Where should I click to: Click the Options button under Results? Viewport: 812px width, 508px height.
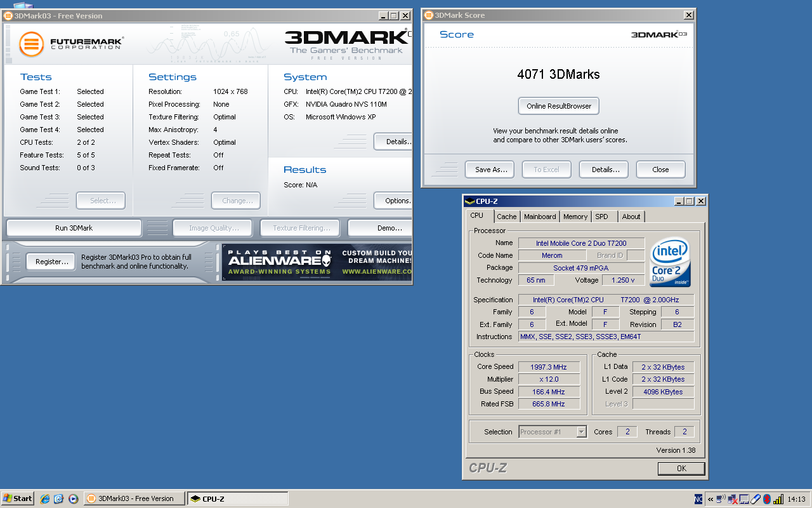[394, 201]
